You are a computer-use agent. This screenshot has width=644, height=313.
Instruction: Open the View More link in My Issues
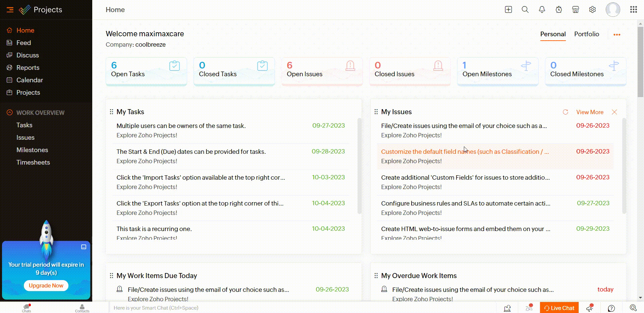tap(590, 112)
